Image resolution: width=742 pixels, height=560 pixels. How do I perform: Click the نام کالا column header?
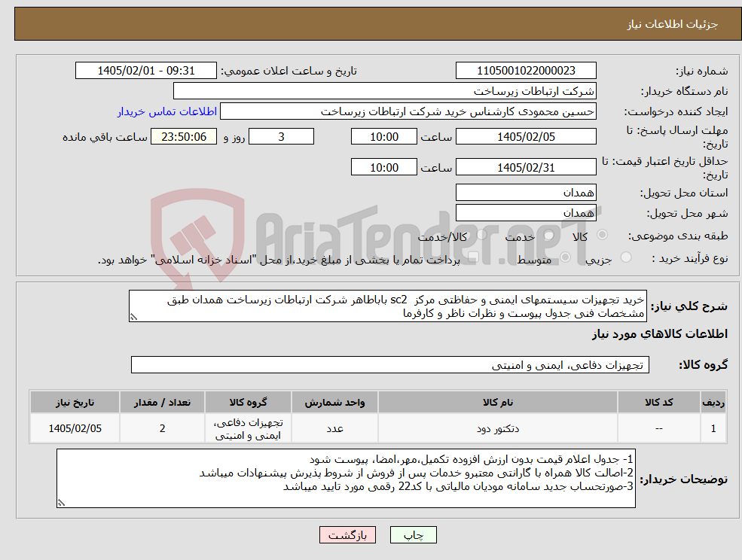coord(497,403)
